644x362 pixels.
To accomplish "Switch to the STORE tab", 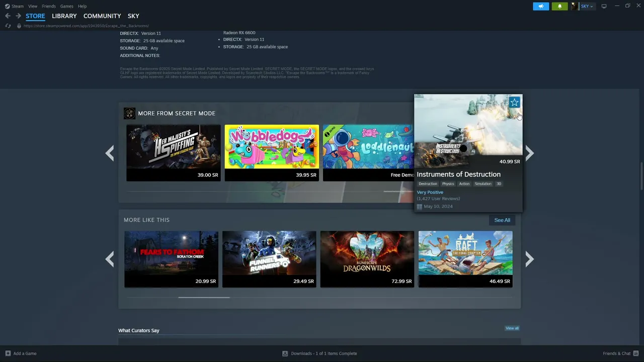I will [35, 16].
